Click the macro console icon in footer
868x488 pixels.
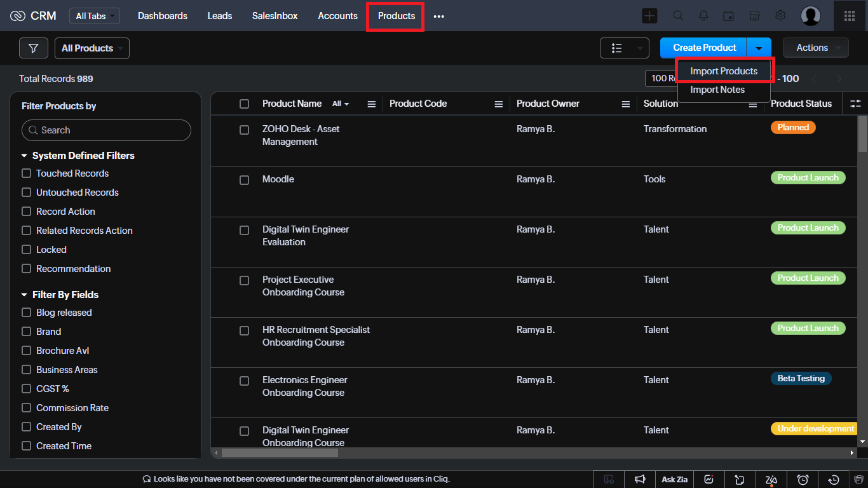point(609,479)
